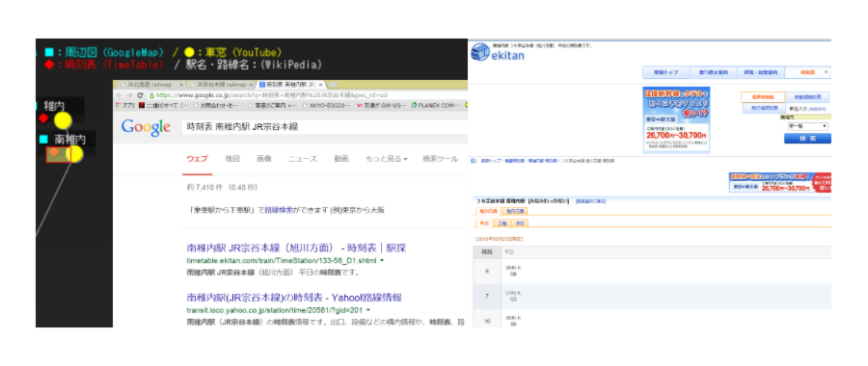Select the 旭川方面 direction tab

488,211
